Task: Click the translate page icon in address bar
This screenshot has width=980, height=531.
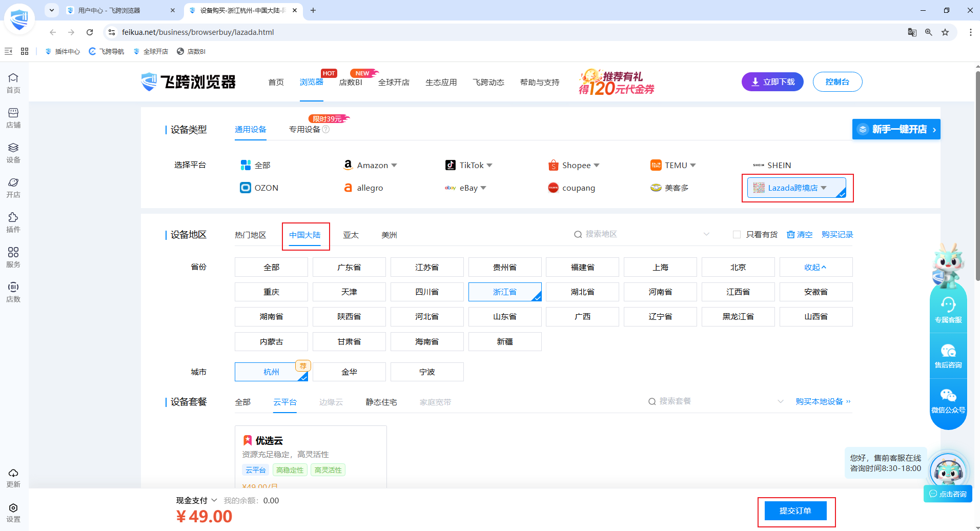Action: [912, 32]
